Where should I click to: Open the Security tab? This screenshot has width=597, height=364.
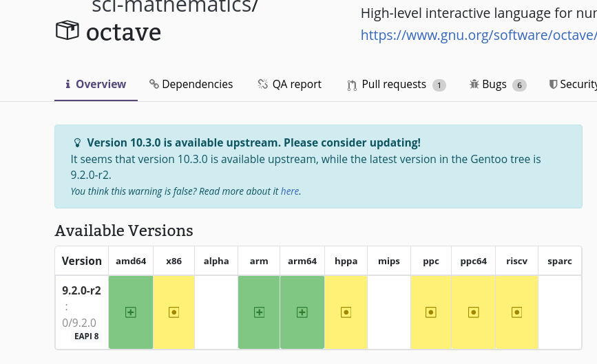573,84
